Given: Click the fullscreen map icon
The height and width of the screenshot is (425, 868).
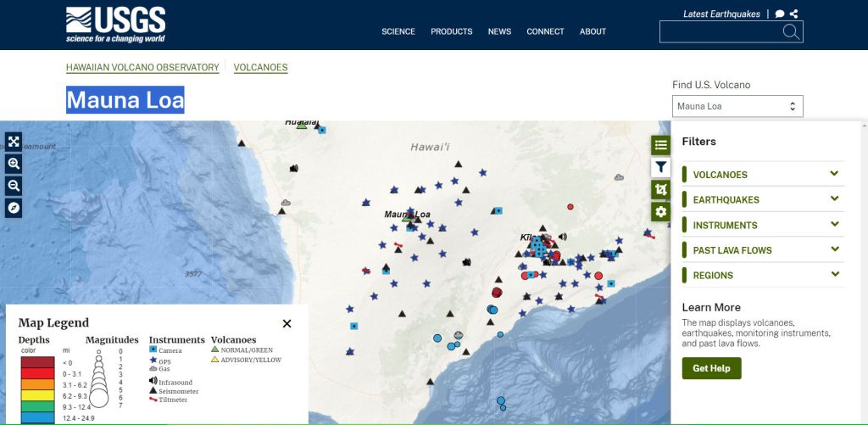Looking at the screenshot, I should tap(14, 142).
